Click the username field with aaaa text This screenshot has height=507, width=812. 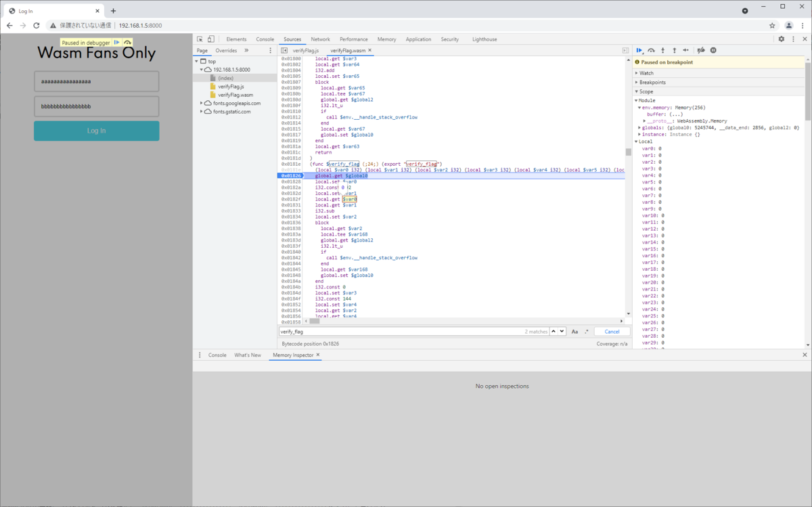click(x=97, y=81)
